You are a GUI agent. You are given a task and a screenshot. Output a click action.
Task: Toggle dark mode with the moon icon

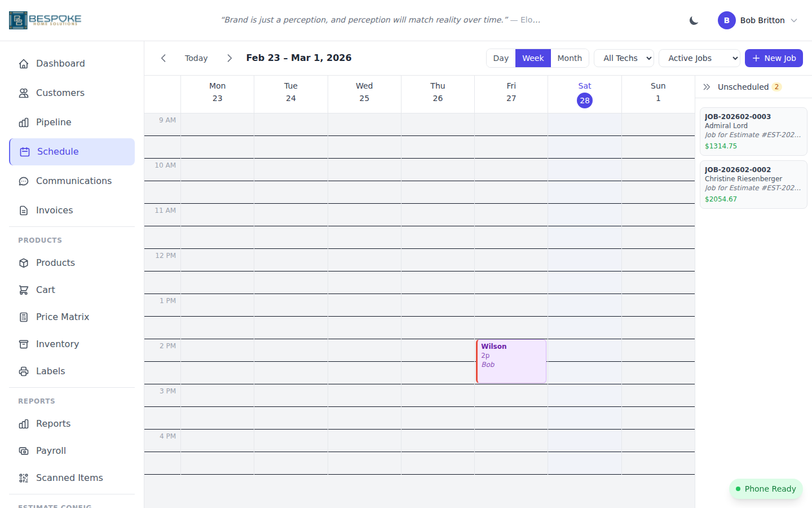point(693,20)
